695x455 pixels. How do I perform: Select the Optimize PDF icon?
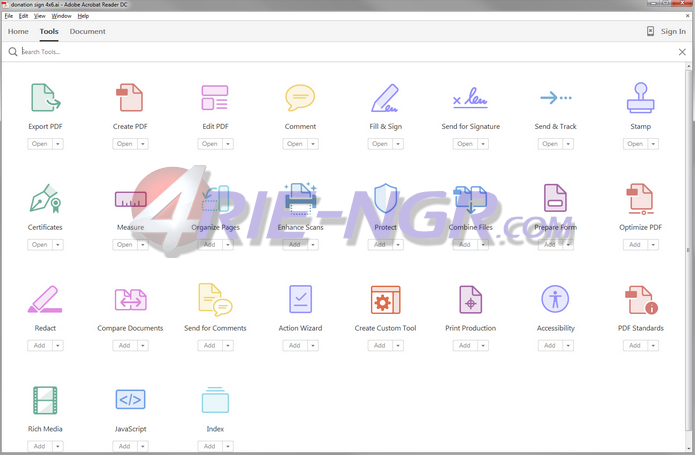(x=640, y=199)
